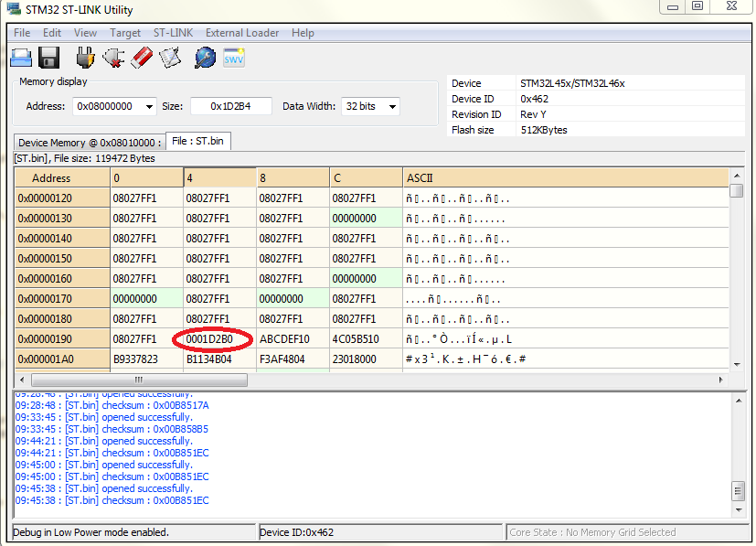Click memory grid horizontal scroll-left arrow
This screenshot has width=756, height=546.
pos(22,380)
